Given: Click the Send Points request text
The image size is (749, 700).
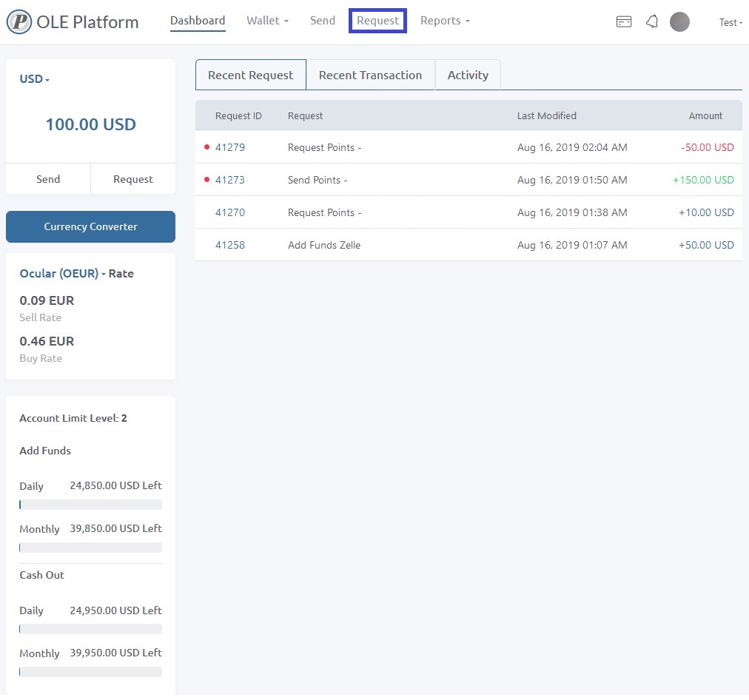Looking at the screenshot, I should pos(318,180).
